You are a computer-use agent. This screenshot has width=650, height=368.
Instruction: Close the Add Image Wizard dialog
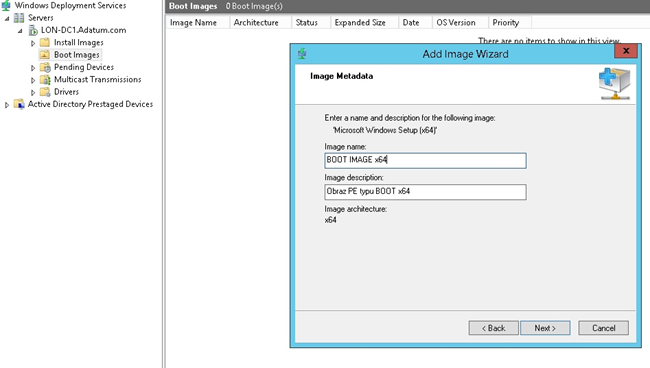point(626,51)
